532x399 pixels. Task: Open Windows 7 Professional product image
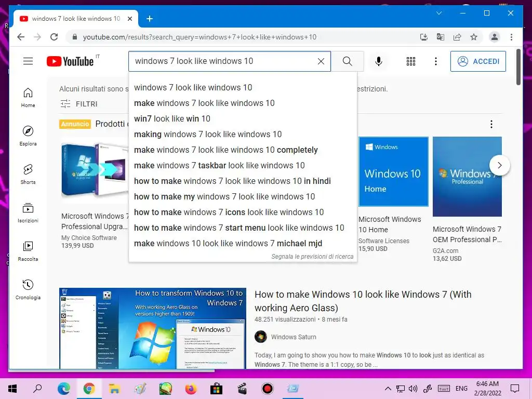point(467,177)
